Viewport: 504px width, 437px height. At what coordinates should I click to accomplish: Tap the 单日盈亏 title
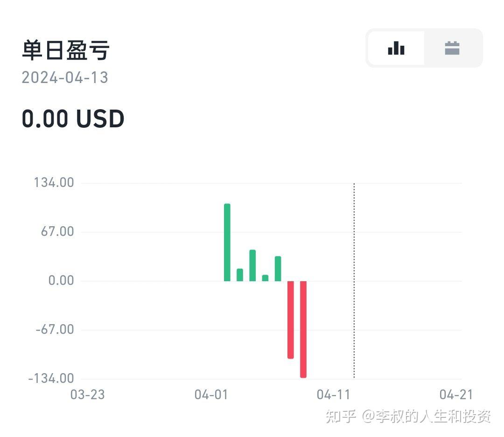66,50
